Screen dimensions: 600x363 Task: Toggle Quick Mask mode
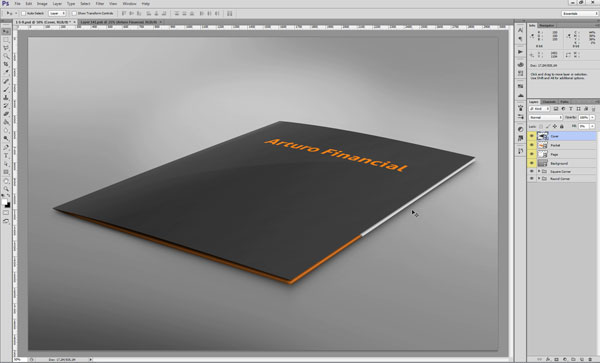(x=6, y=213)
